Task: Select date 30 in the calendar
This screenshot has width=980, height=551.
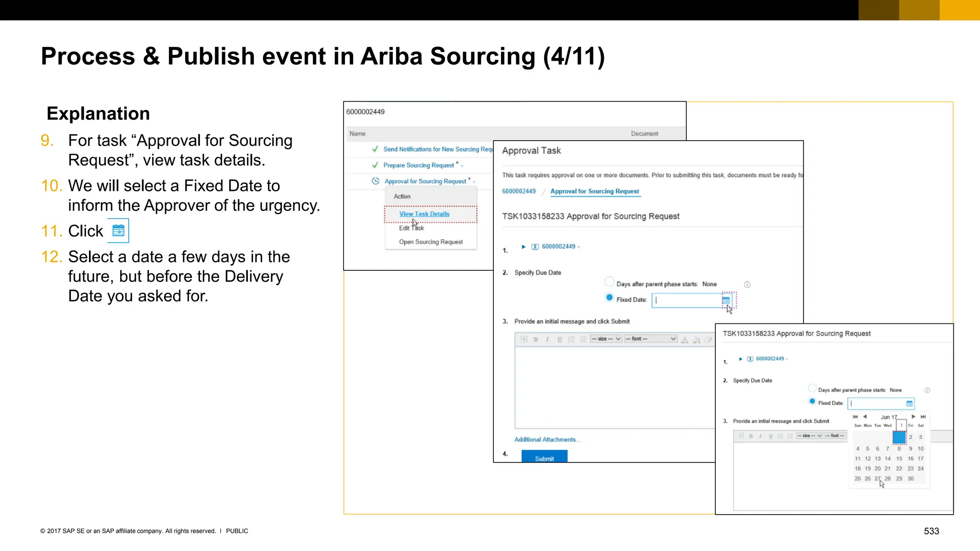Action: [911, 479]
